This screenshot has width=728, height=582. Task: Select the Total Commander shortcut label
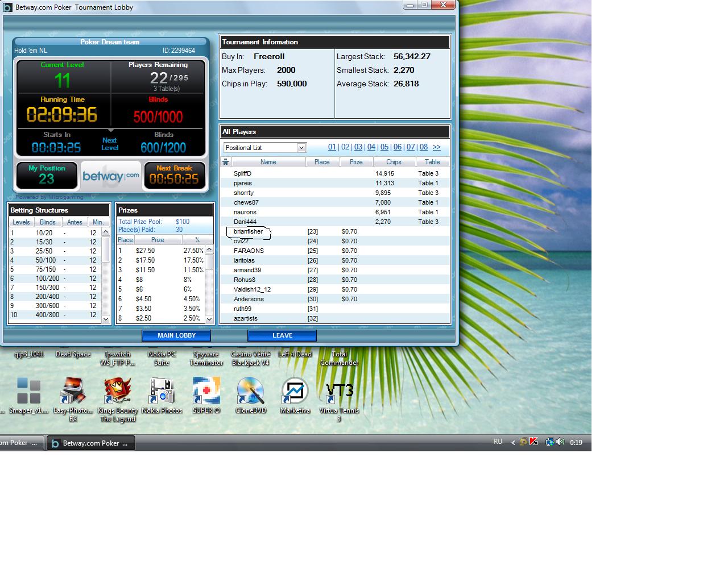pyautogui.click(x=339, y=358)
